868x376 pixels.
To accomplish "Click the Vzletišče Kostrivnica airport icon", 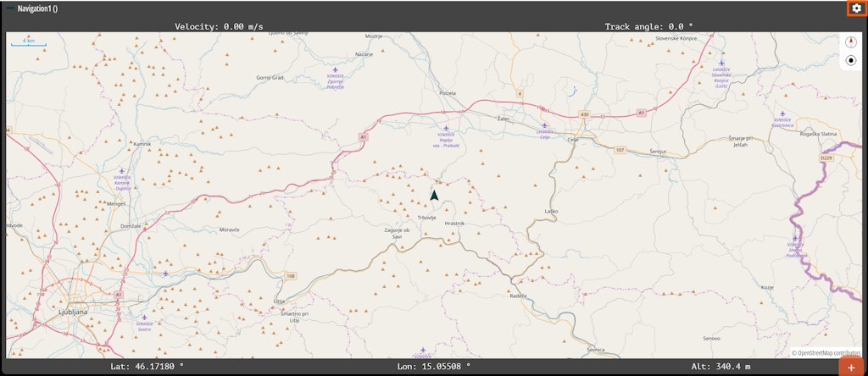I will 782,113.
